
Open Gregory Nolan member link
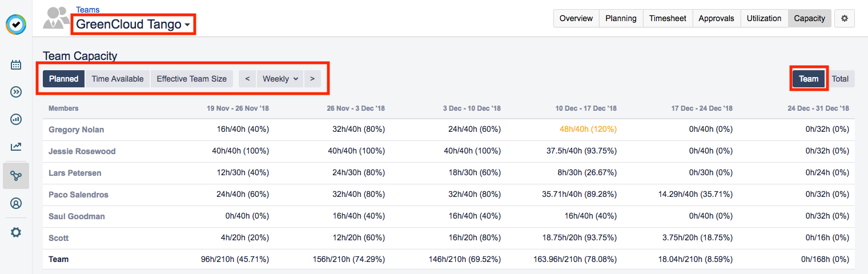coord(77,130)
